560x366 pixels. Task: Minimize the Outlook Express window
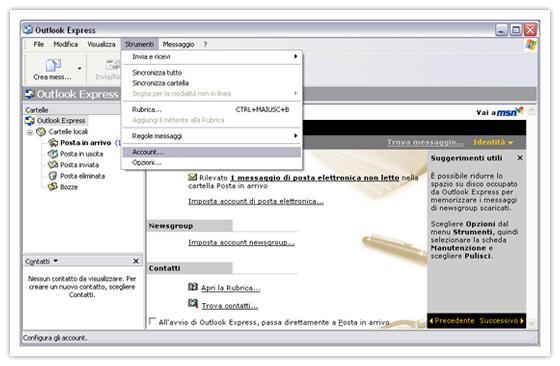pos(501,30)
